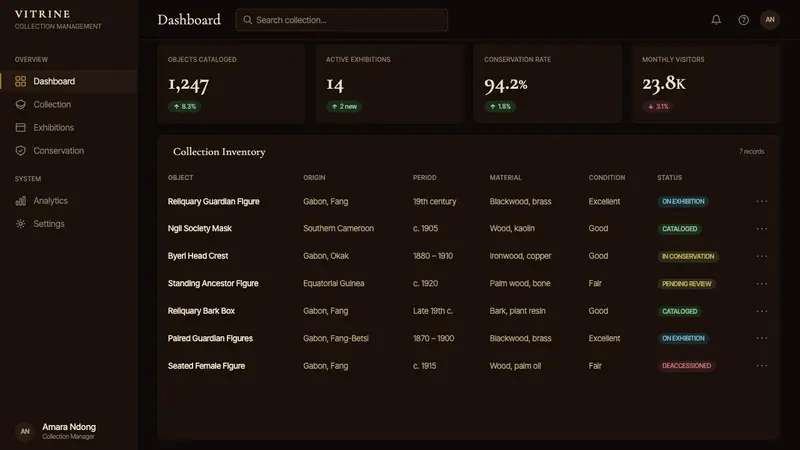
Task: Click the 1.8% conservation rate badge
Action: pyautogui.click(x=500, y=106)
